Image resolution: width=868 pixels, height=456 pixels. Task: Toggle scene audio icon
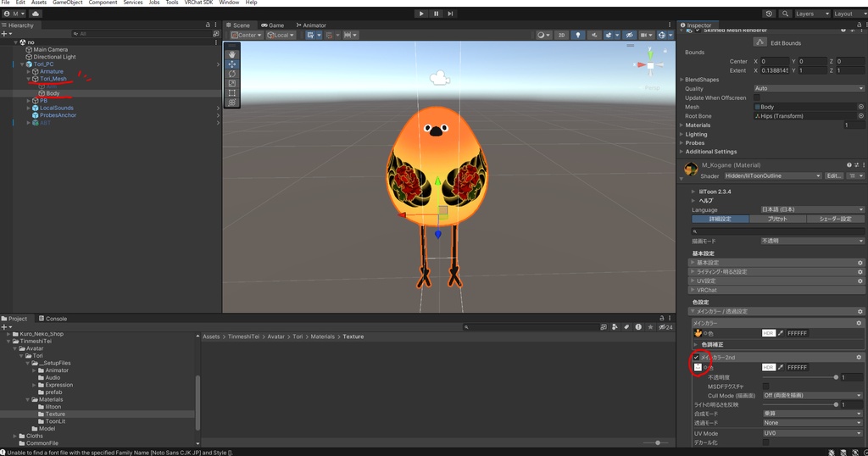pyautogui.click(x=594, y=35)
